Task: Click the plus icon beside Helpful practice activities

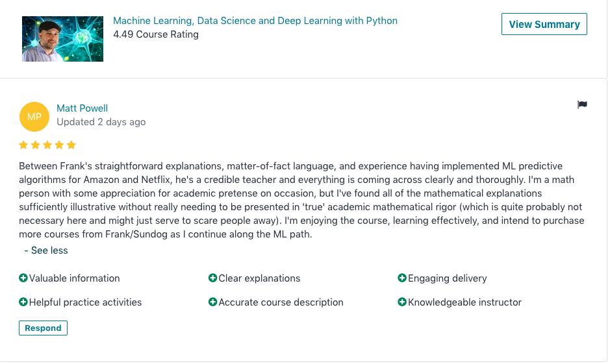Action: point(23,302)
